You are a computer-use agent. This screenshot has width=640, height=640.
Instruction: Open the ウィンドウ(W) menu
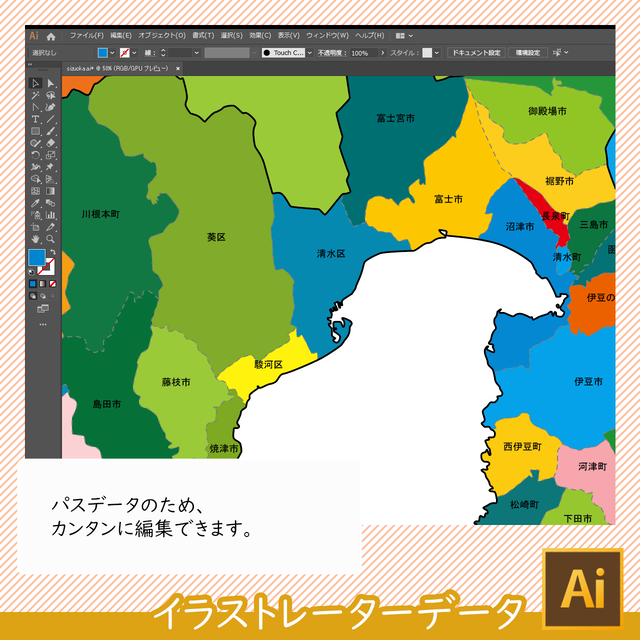click(x=327, y=36)
